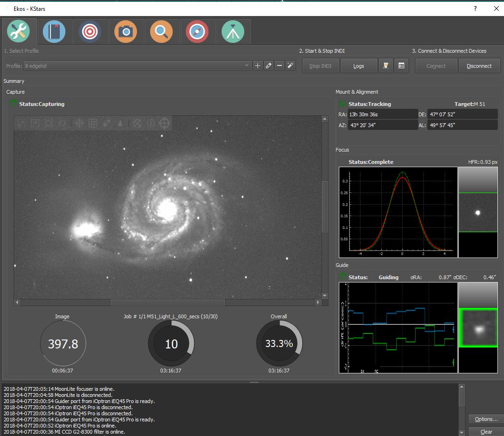Image resolution: width=504 pixels, height=436 pixels.
Task: Click the M51 galaxy preview image
Action: (168, 207)
